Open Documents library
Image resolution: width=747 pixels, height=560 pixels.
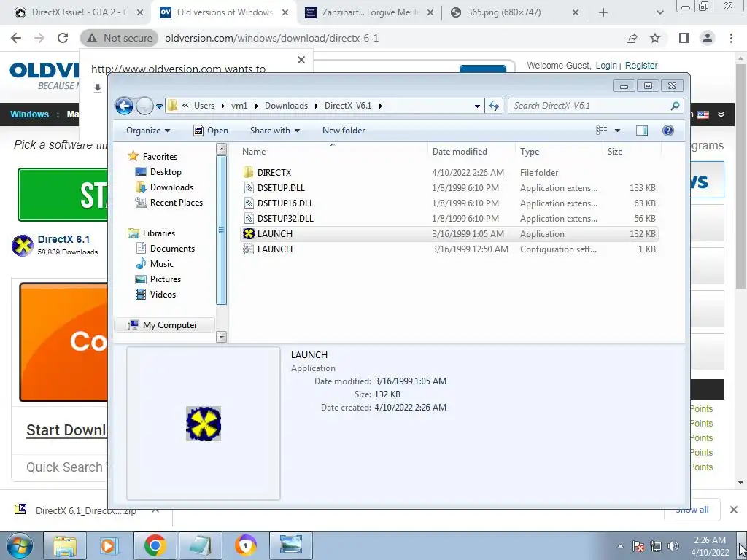172,248
